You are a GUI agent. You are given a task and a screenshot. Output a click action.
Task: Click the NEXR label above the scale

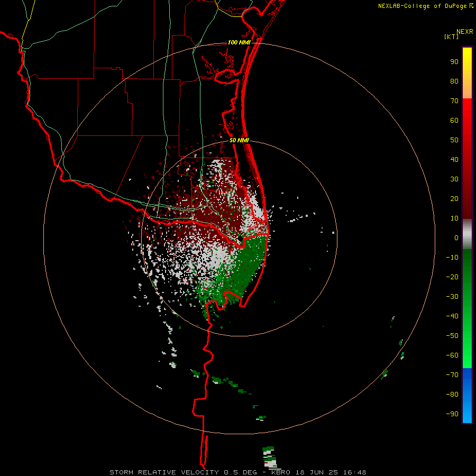[465, 32]
